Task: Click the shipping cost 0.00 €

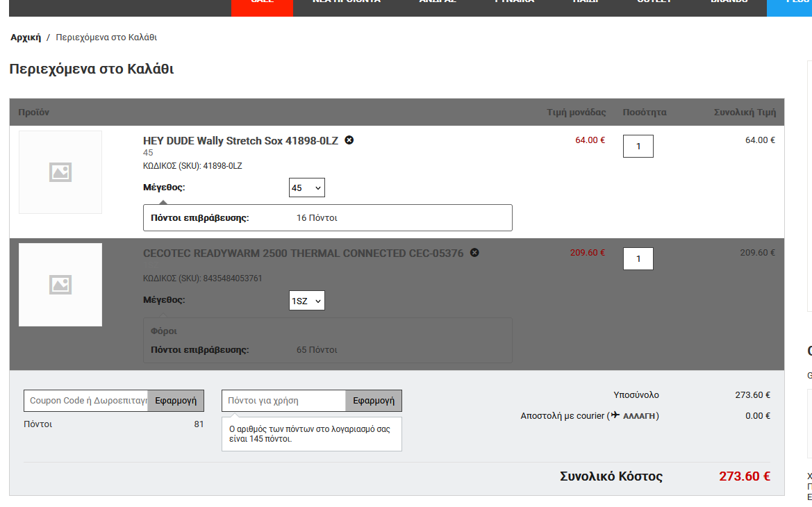Action: click(x=758, y=415)
